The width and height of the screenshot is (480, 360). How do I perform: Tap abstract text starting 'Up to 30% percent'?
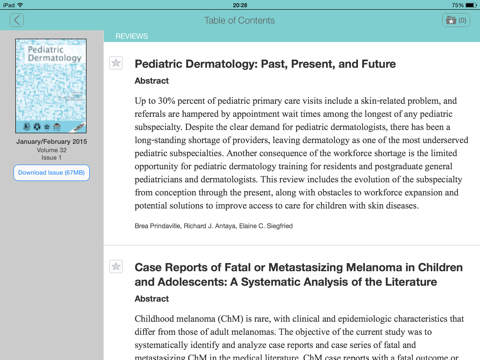coord(301,153)
